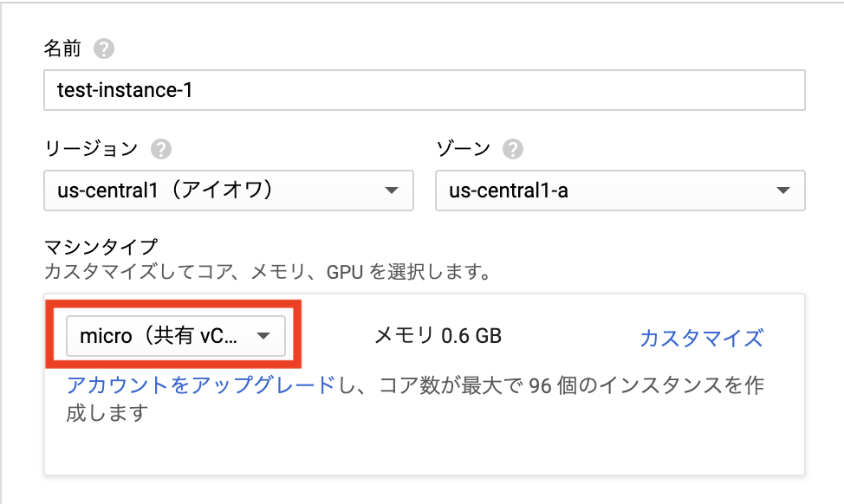Click the マシンタイプ section heading
Image resolution: width=844 pixels, height=504 pixels.
click(101, 248)
